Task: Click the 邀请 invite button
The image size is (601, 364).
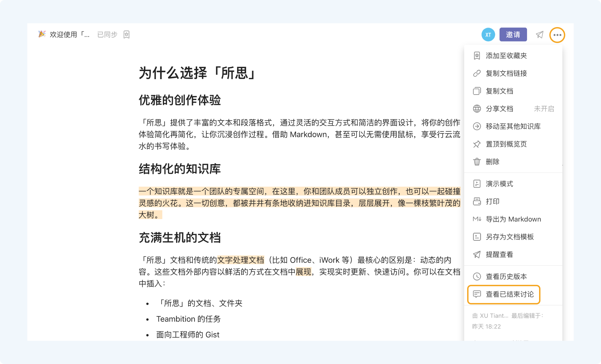Action: pos(513,35)
